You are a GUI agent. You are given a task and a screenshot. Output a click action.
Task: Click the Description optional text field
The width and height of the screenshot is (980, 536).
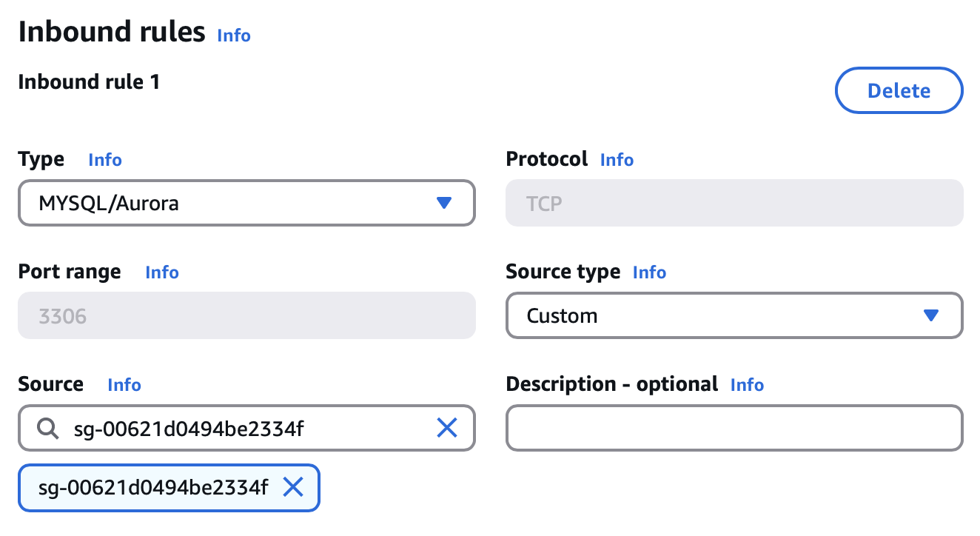[734, 428]
